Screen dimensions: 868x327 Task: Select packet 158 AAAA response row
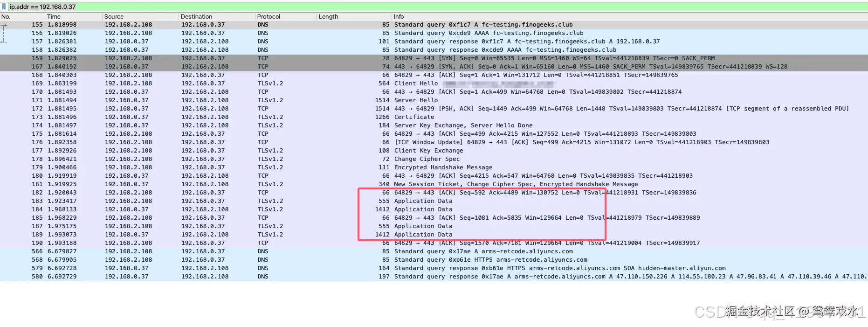(x=434, y=50)
